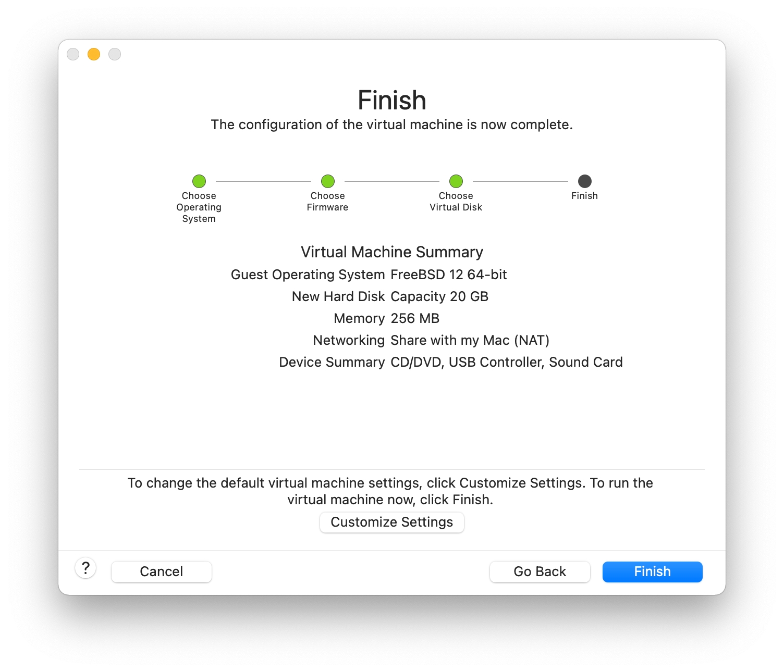Click the New Hard Disk capacity value
Screen dimensions: 784x672
439,296
